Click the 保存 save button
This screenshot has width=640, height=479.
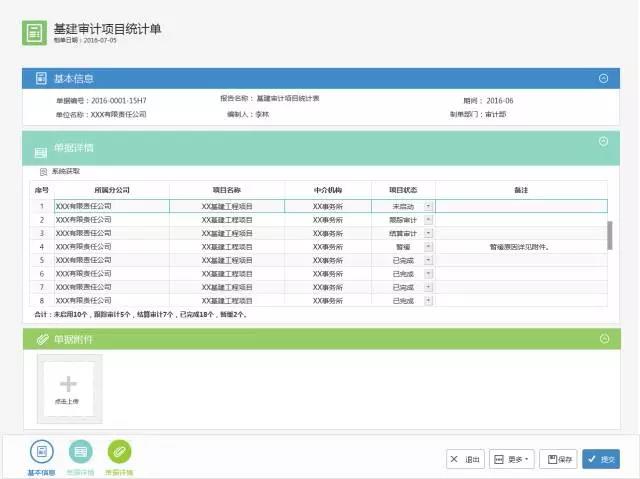point(558,459)
